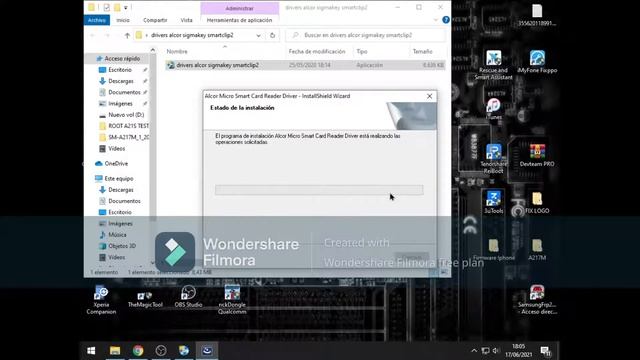640x360 pixels.
Task: Click the volume icon in system tray
Action: [496, 351]
